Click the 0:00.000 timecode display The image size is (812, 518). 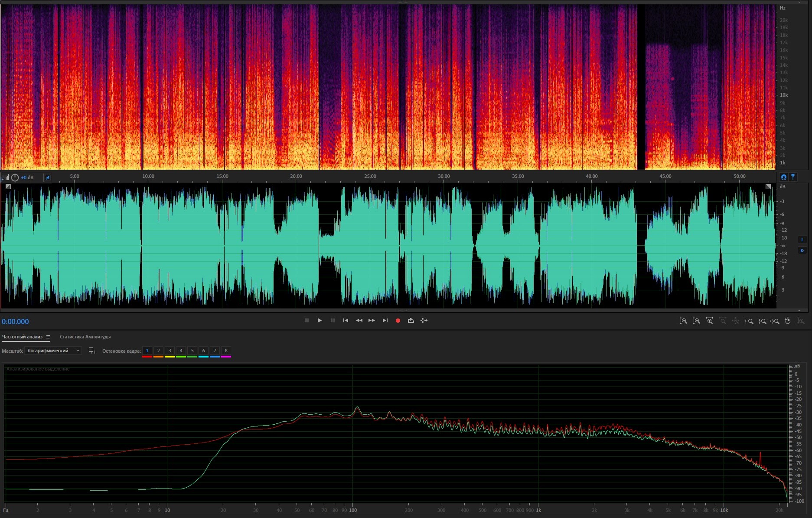click(x=15, y=321)
